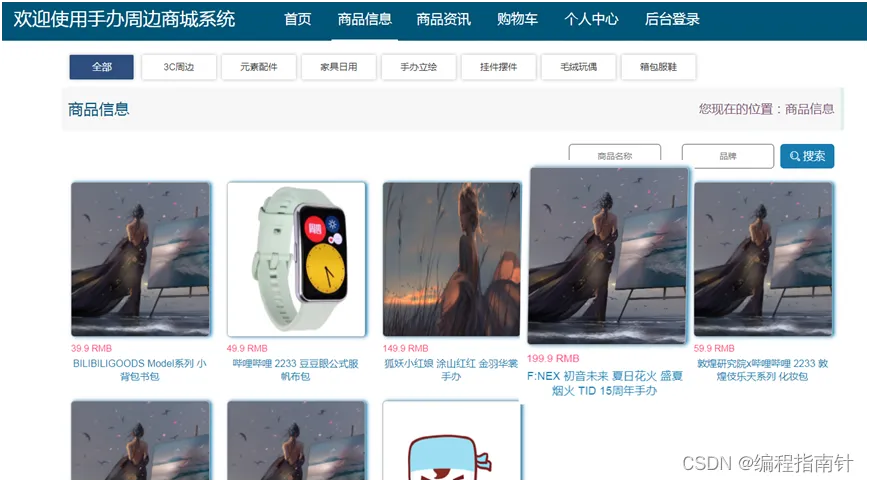Open the BILIBILIGOODS Model backpack product image

point(141,259)
